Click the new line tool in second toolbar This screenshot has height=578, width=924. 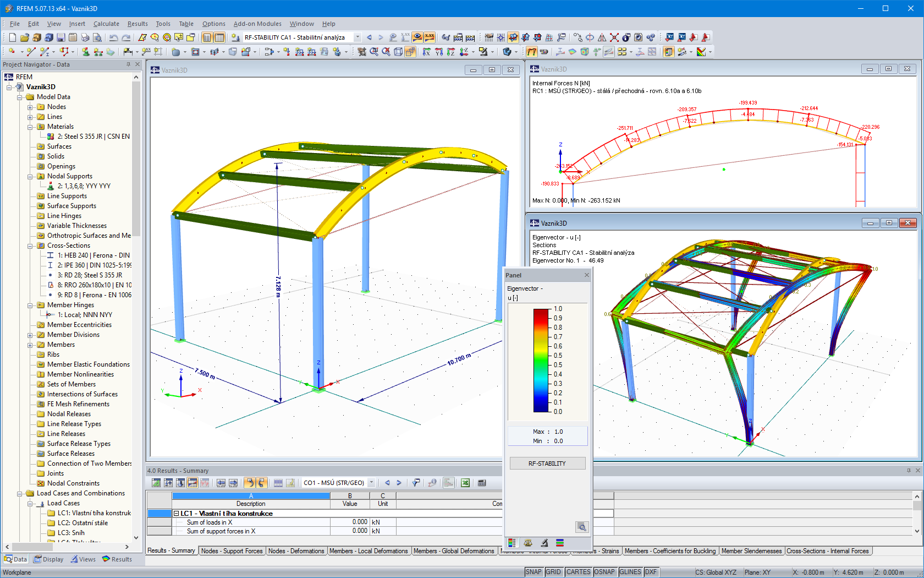point(31,52)
